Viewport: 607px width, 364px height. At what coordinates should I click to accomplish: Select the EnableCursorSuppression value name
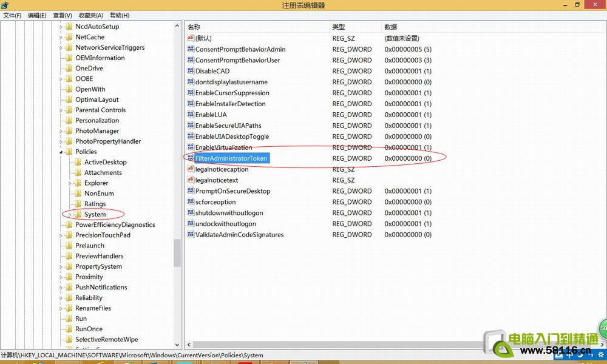(x=232, y=93)
